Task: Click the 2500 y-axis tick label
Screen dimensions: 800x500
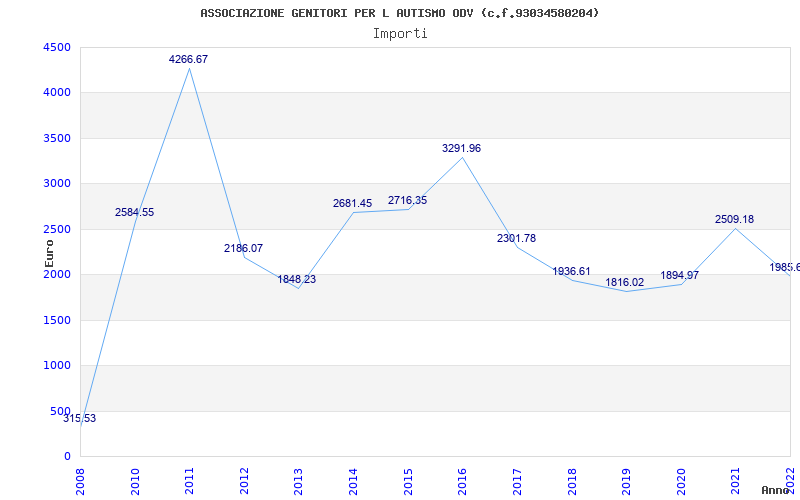Action: pyautogui.click(x=57, y=229)
